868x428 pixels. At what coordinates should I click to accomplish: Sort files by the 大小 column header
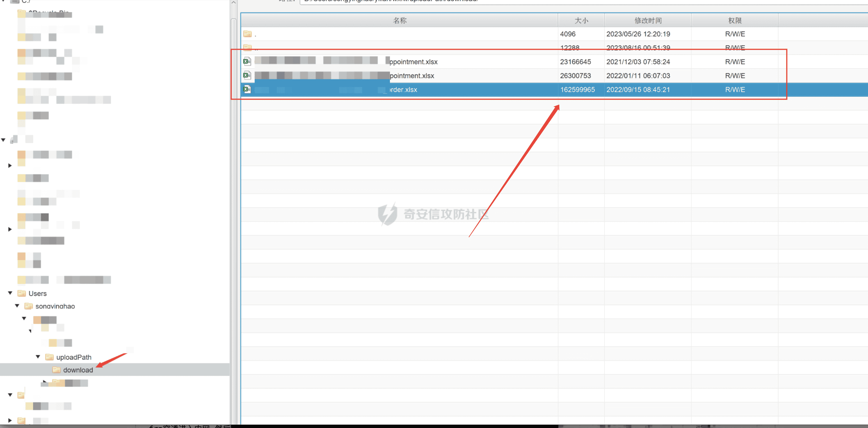click(581, 20)
